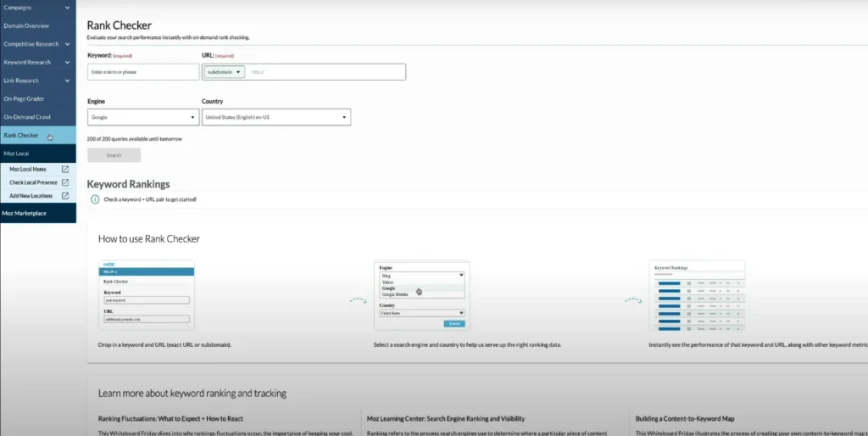Click info icon under Keyword Rankings

coord(95,199)
